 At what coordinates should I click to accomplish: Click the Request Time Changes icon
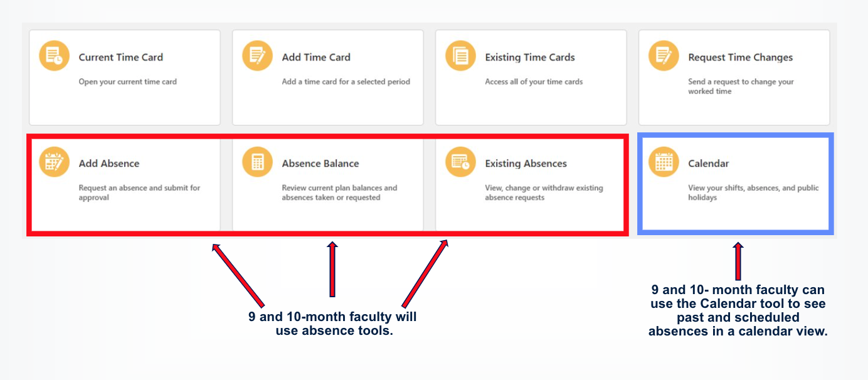pos(664,56)
